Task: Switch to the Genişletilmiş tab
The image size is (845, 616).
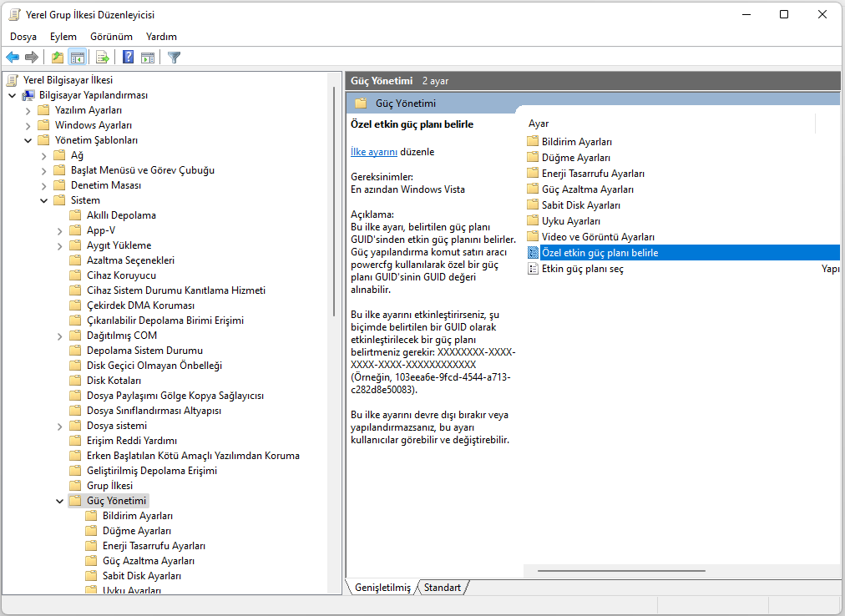Action: click(382, 588)
